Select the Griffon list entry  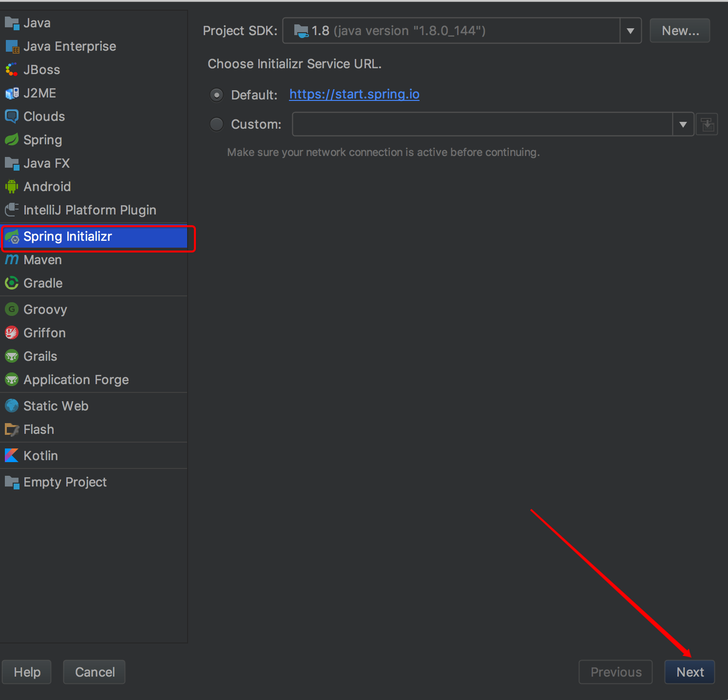(x=94, y=333)
